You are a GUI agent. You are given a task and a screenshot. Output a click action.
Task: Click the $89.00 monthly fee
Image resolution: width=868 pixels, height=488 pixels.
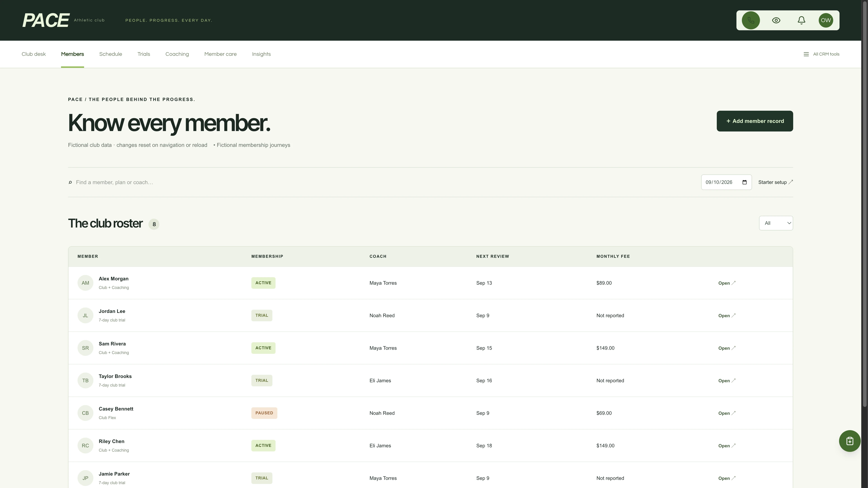coord(604,283)
